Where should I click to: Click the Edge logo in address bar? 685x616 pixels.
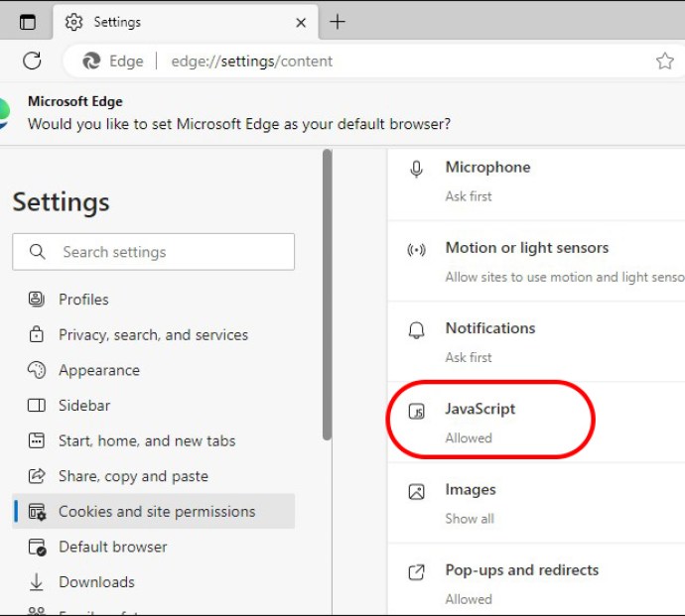(x=91, y=62)
